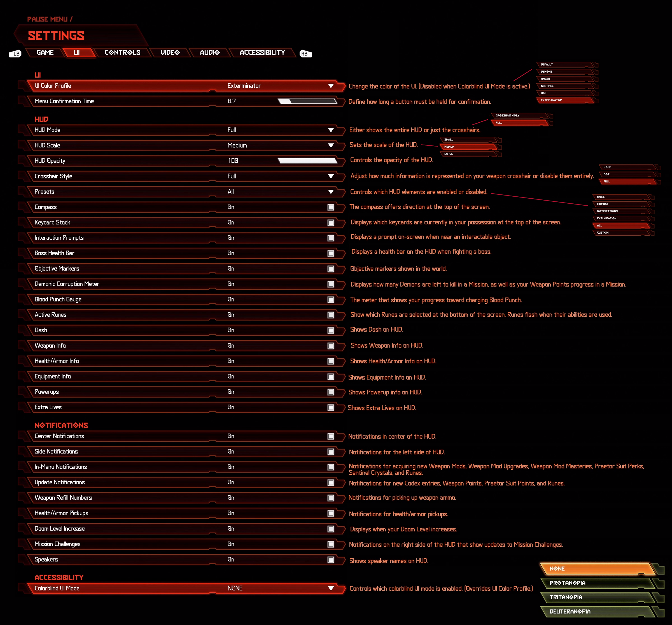Toggle Update Notifications checkbox
672x625 pixels.
coord(331,483)
